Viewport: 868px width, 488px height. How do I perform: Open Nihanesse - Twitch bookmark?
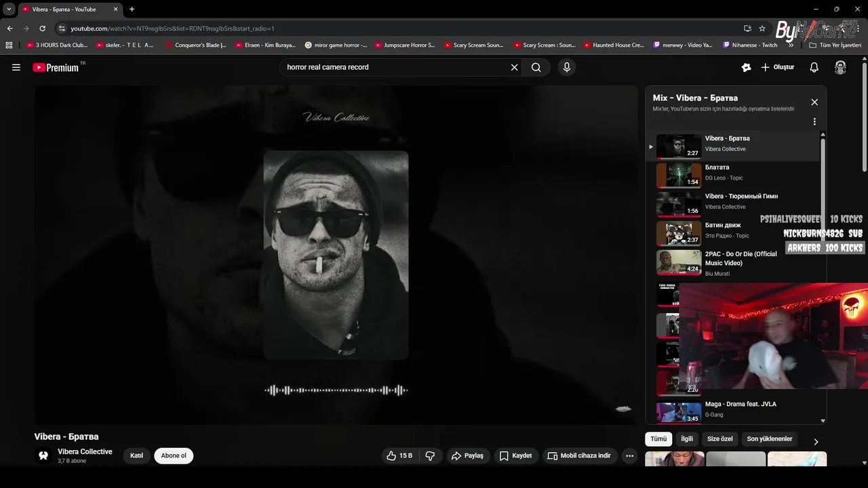point(750,45)
